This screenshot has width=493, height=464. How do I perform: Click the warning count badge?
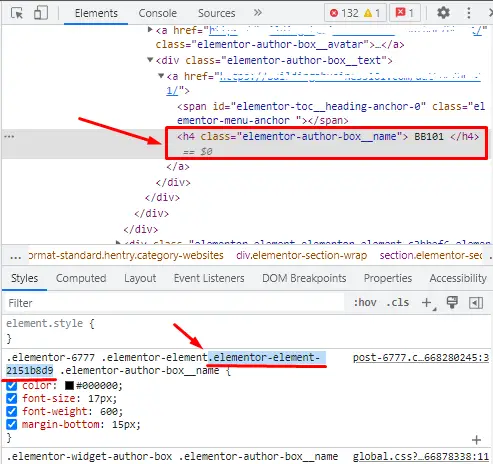pyautogui.click(x=372, y=13)
